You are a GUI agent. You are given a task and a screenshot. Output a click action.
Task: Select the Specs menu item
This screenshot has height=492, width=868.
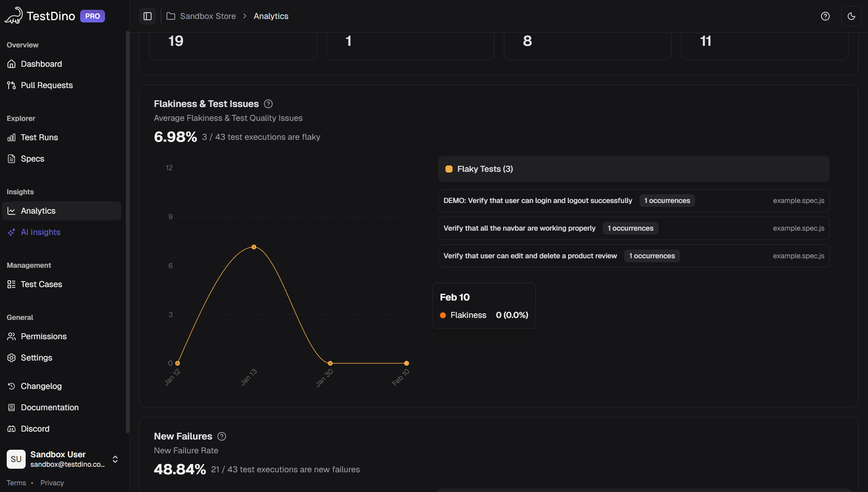click(x=32, y=159)
